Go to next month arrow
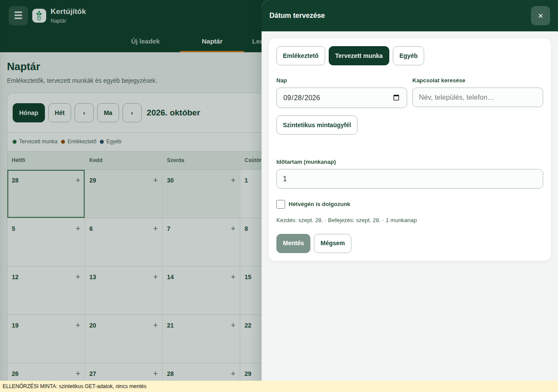Image resolution: width=558 pixels, height=392 pixels. [132, 113]
